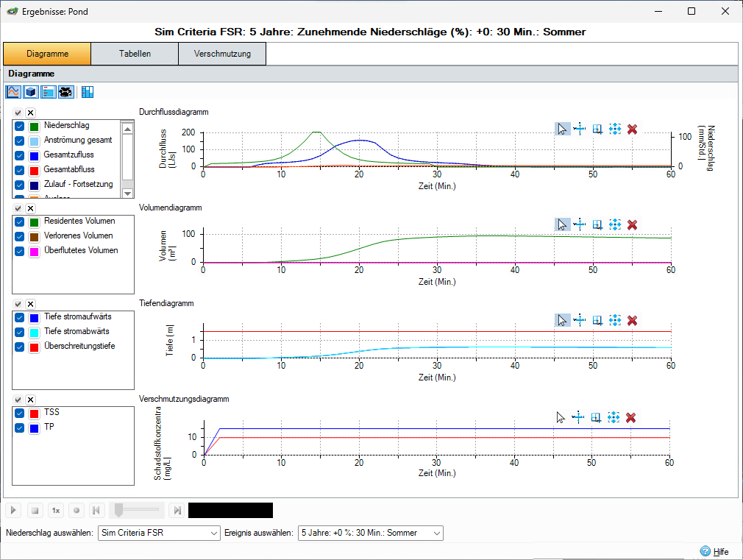This screenshot has height=560, width=743.
Task: Click the stop animation button
Action: coord(35,510)
